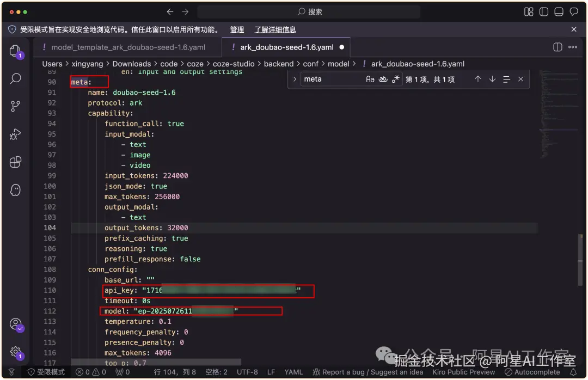Toggle match whole word in find
The image size is (588, 380).
(x=383, y=79)
